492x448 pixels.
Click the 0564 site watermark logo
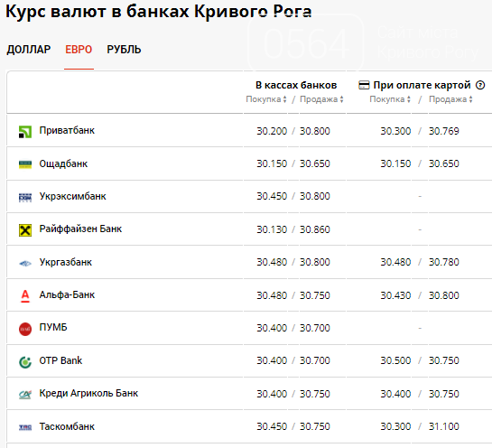coord(306,44)
